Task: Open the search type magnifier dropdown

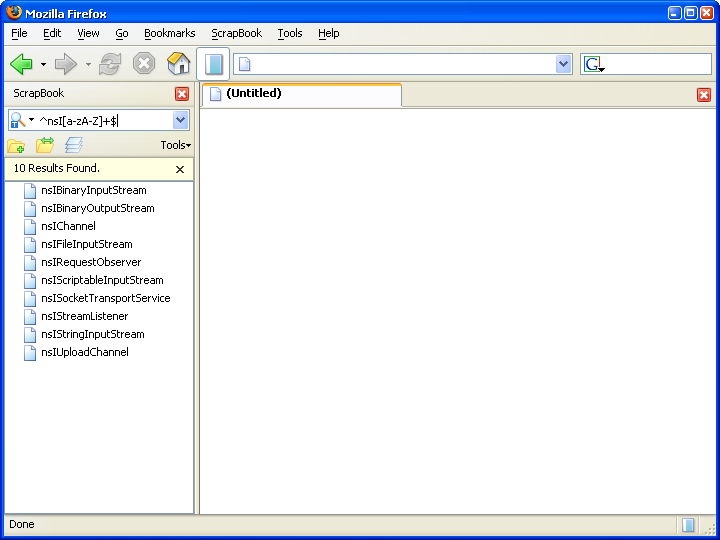Action: coord(22,120)
